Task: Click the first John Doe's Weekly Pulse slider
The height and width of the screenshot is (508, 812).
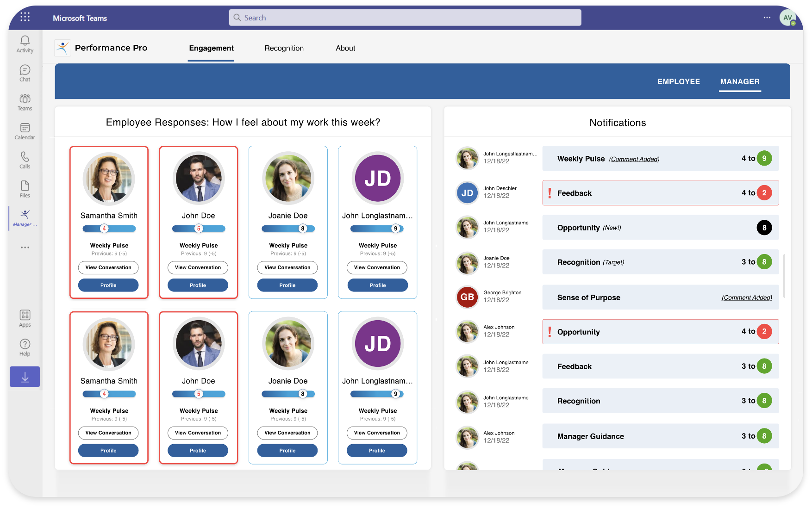Action: tap(199, 229)
